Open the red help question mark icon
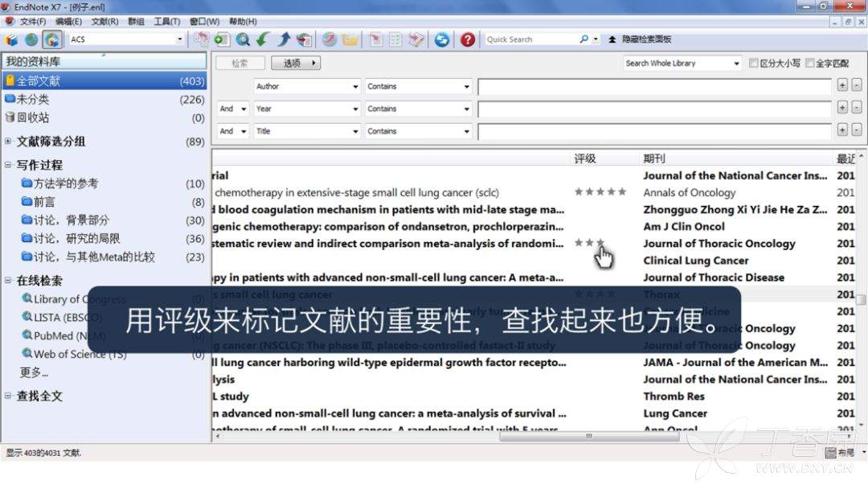 coord(467,39)
